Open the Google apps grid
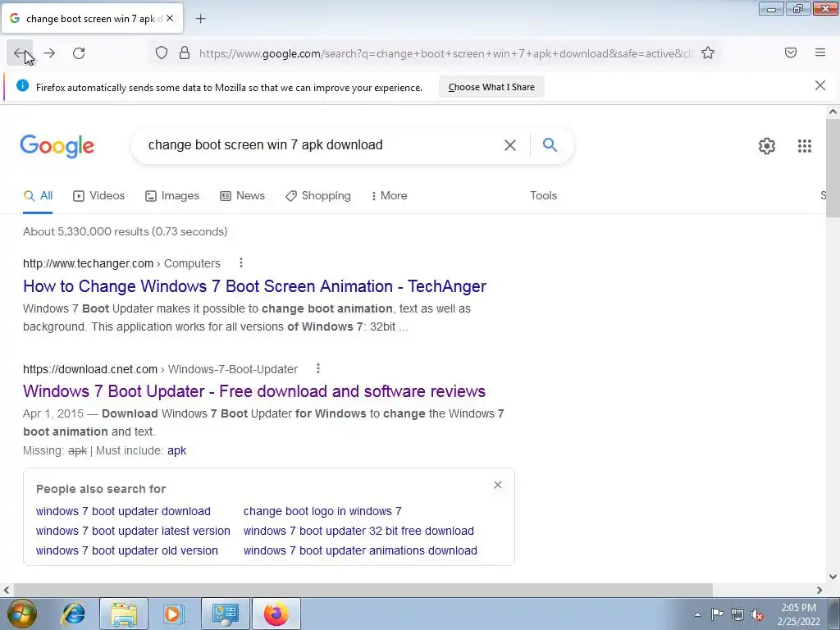Viewport: 840px width, 630px height. tap(805, 146)
